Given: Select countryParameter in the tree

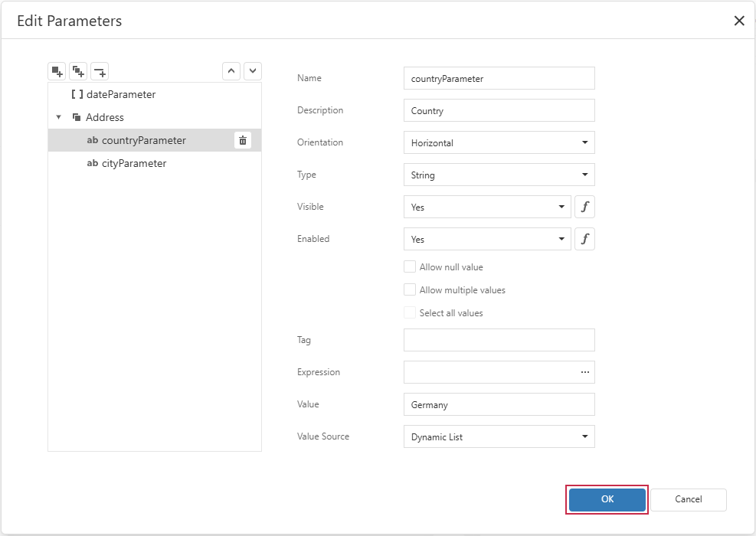Looking at the screenshot, I should (x=155, y=140).
